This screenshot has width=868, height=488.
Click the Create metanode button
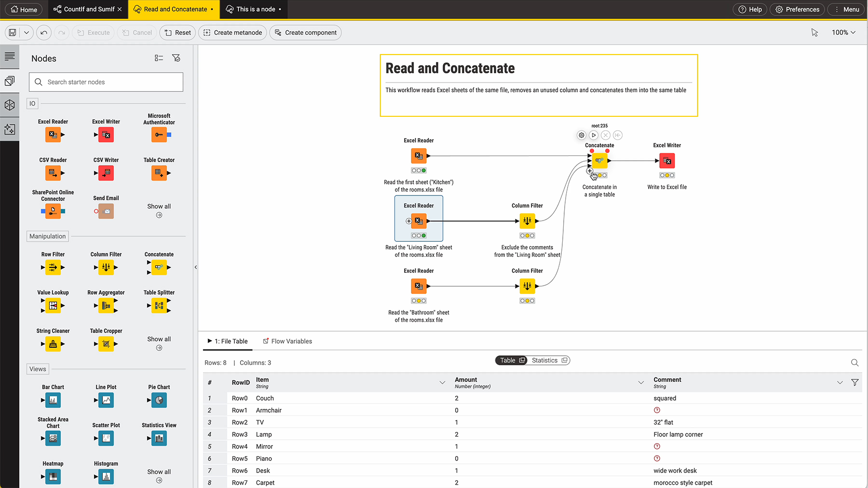pyautogui.click(x=233, y=33)
